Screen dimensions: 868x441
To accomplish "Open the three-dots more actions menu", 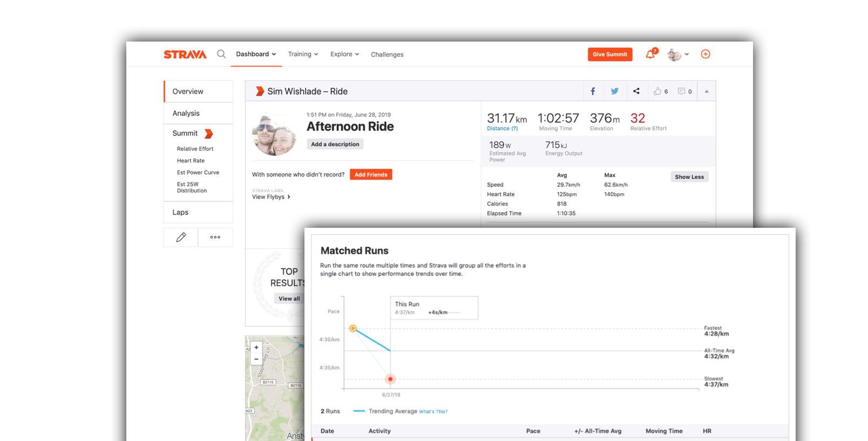I will (215, 237).
